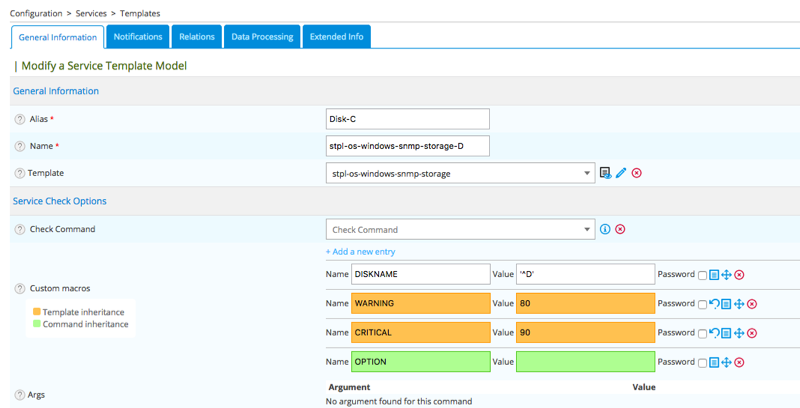Switch to the Notifications tab

pos(138,37)
